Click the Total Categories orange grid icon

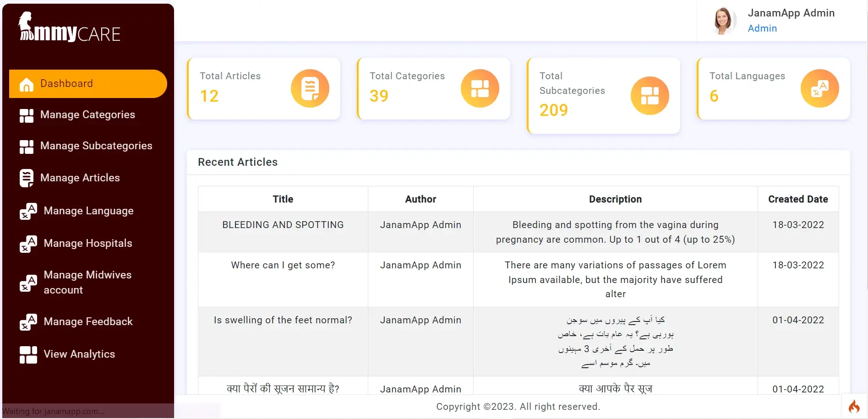coord(480,88)
